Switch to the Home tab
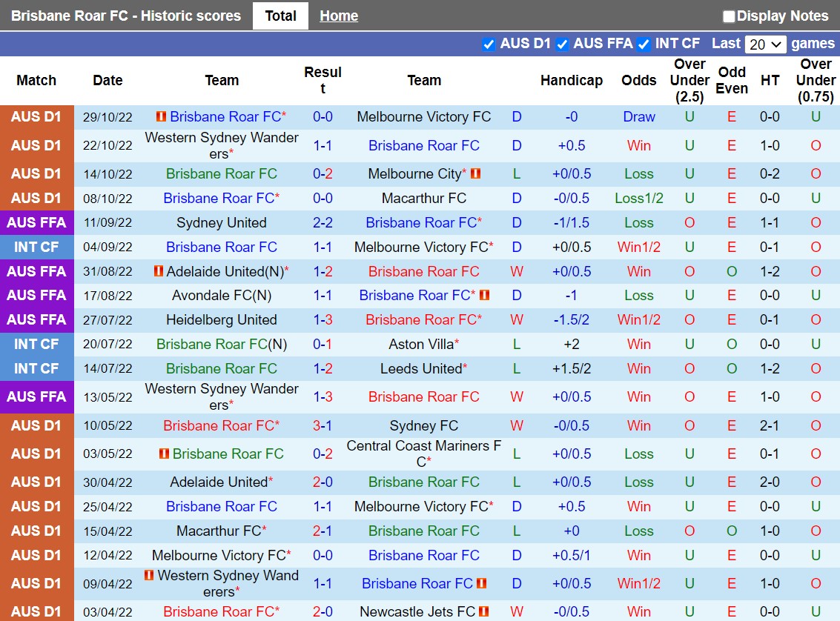 pos(339,16)
